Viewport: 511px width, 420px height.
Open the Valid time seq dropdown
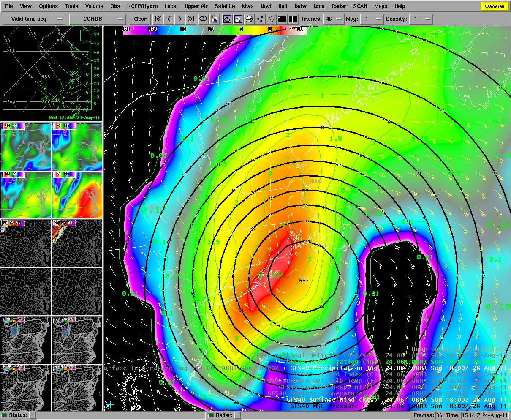point(34,19)
